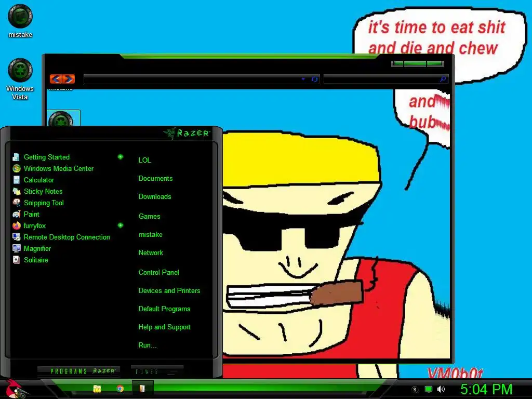Open Documents from Start menu

tap(155, 179)
